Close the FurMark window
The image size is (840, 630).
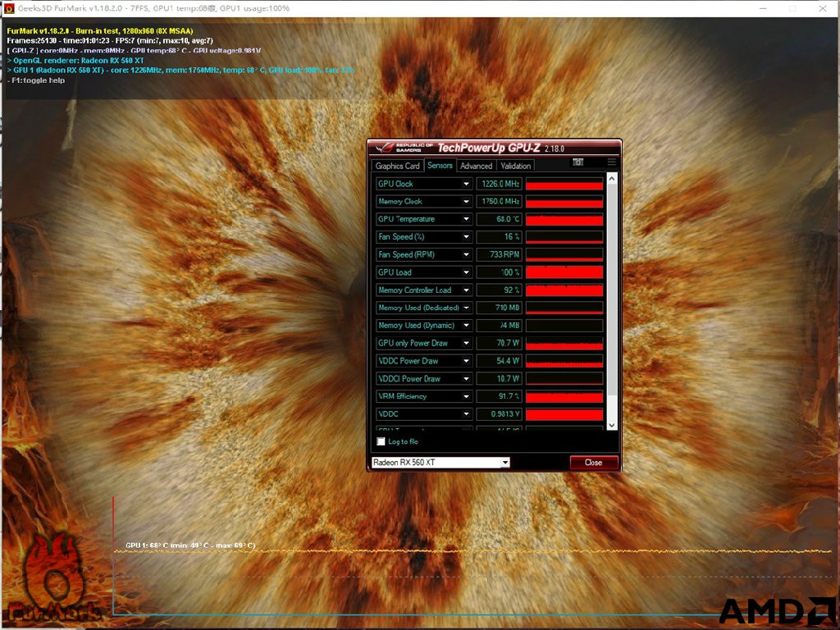(822, 8)
